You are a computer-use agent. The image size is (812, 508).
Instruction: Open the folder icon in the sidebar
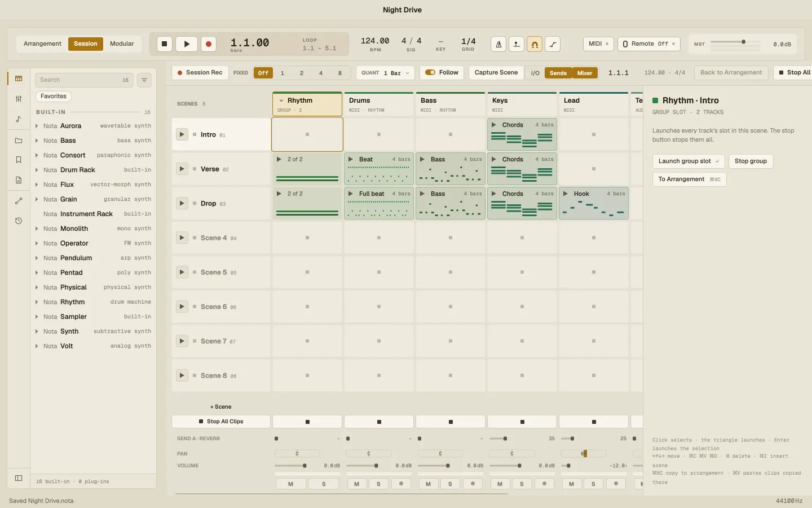pyautogui.click(x=19, y=141)
